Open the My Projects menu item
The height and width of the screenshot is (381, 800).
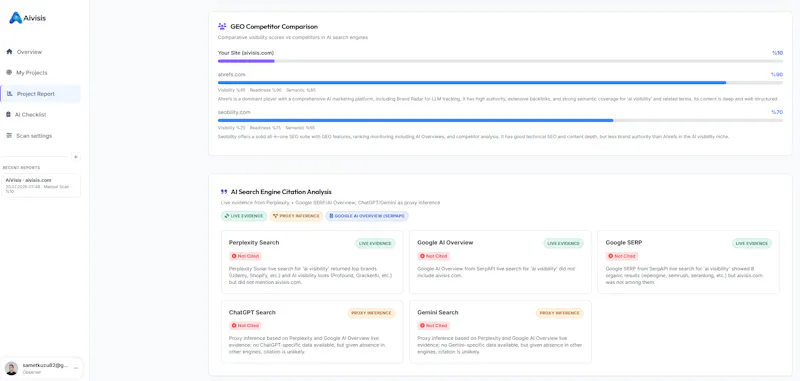click(40, 73)
